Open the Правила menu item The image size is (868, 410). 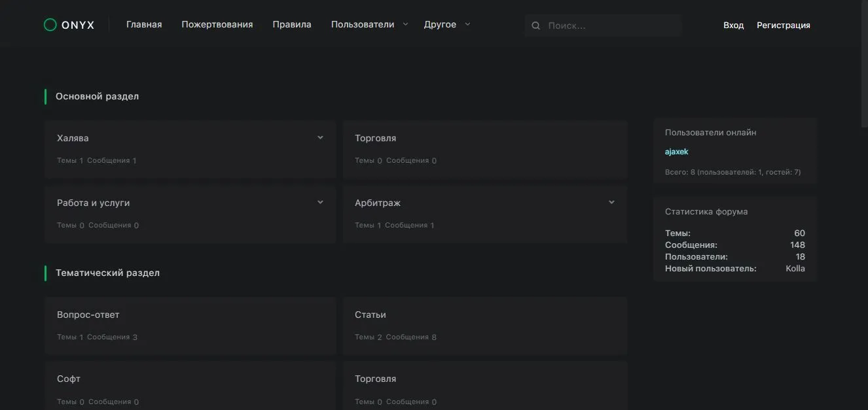292,25
